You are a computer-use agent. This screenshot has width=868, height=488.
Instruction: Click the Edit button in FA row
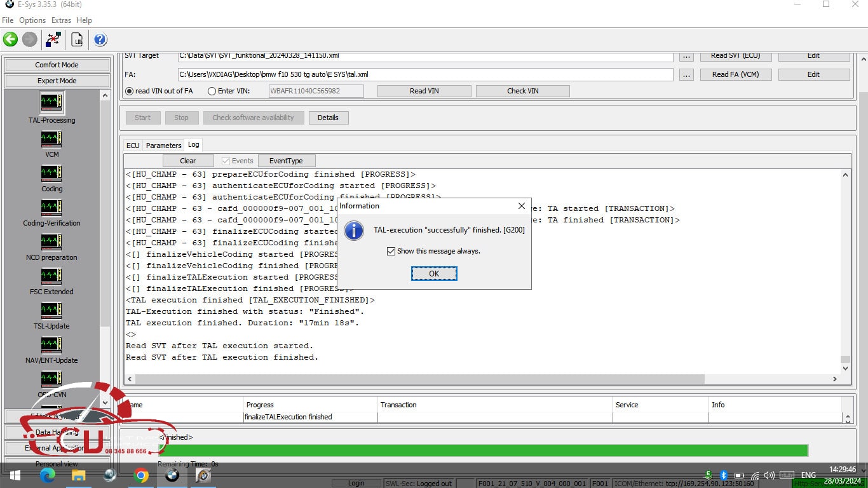click(814, 74)
